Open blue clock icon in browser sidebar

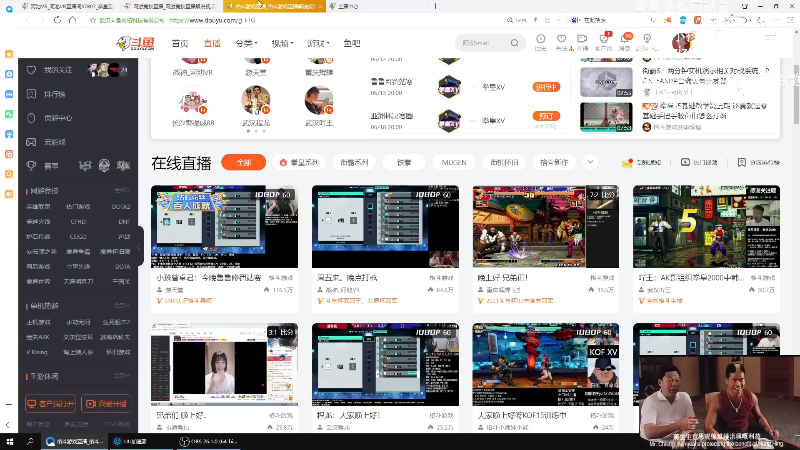9,74
